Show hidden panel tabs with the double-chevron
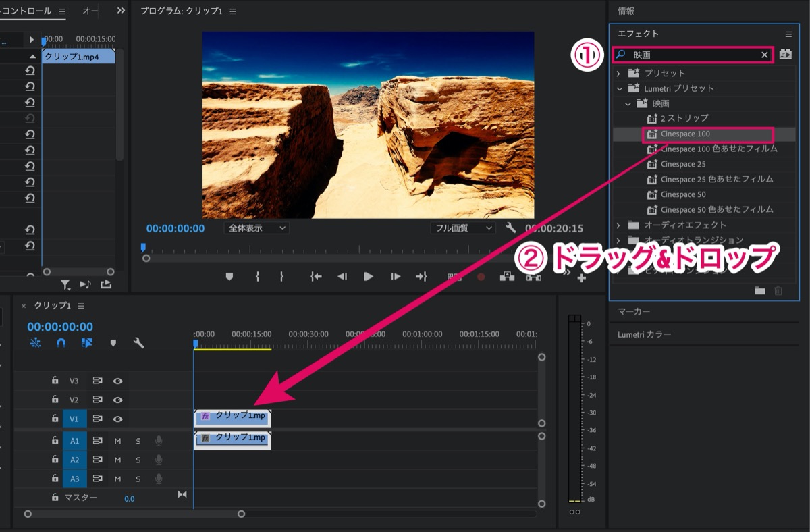This screenshot has width=810, height=532. 121,11
